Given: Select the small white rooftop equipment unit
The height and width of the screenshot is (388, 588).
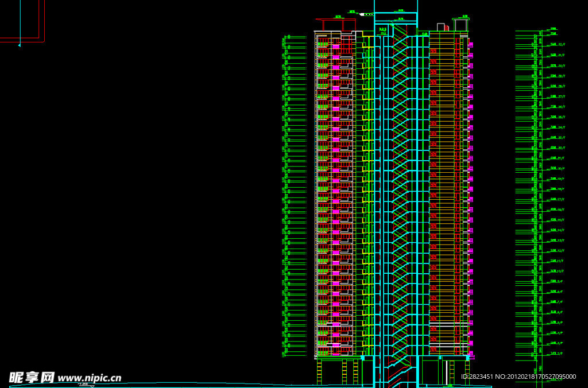Looking at the screenshot, I should coord(441,27).
